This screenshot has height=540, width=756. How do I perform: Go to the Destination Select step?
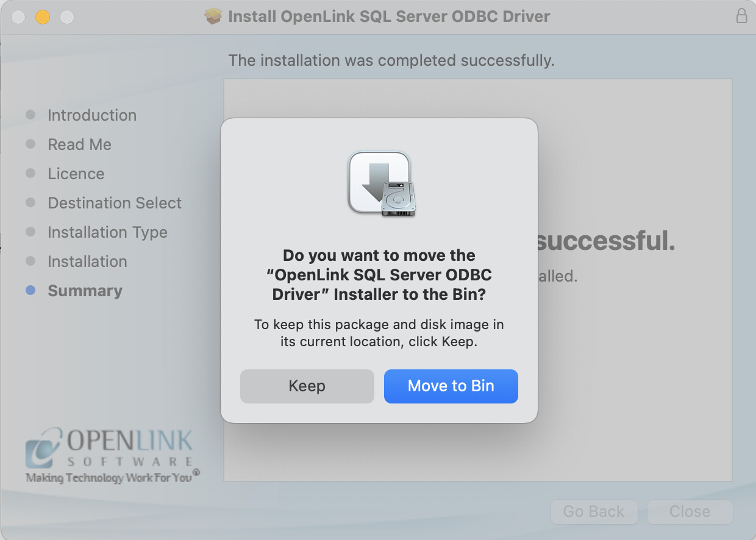pyautogui.click(x=115, y=203)
